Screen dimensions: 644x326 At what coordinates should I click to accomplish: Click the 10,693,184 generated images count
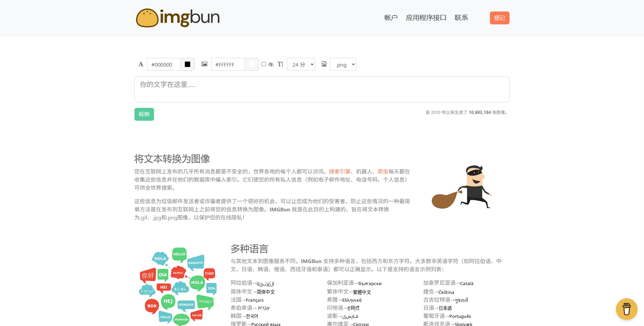click(480, 112)
